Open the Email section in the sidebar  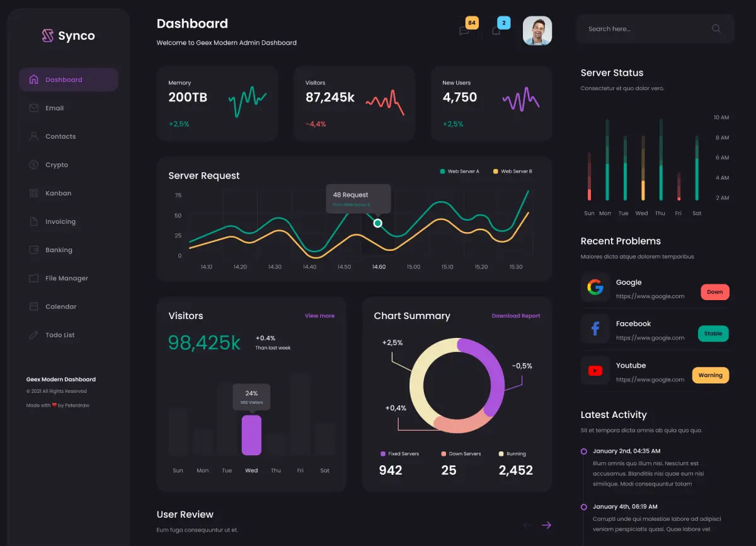pos(55,108)
